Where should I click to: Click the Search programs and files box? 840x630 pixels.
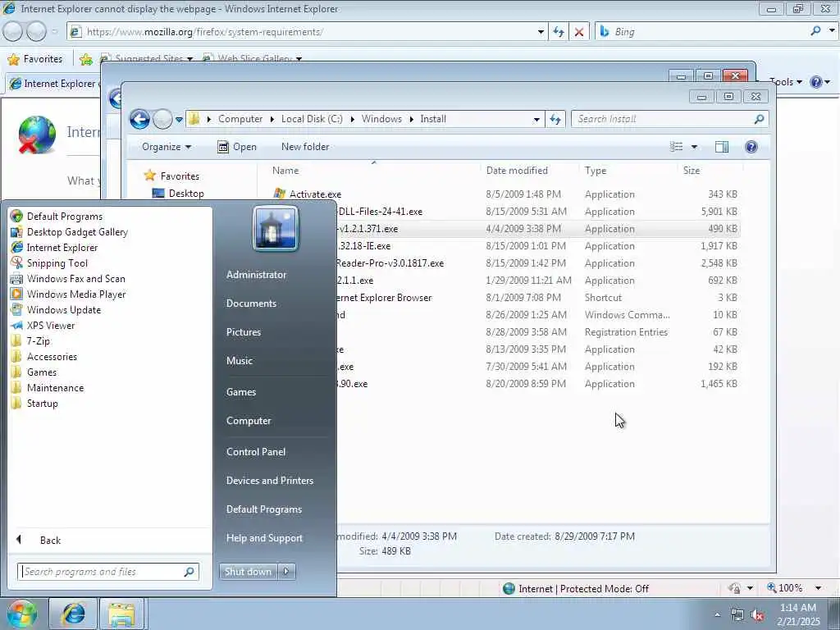click(107, 572)
